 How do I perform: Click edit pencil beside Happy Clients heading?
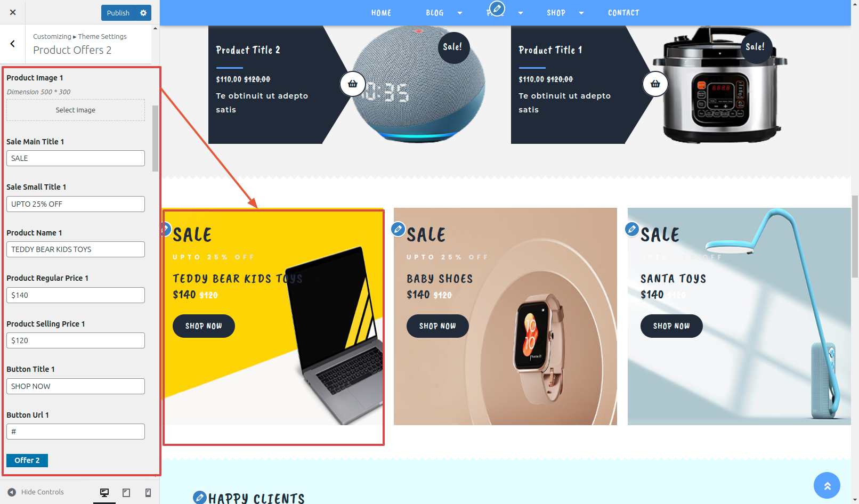point(200,498)
